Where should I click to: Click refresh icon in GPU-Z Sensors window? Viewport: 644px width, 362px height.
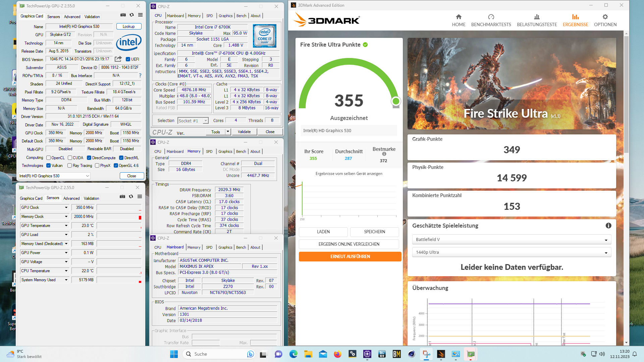click(131, 197)
